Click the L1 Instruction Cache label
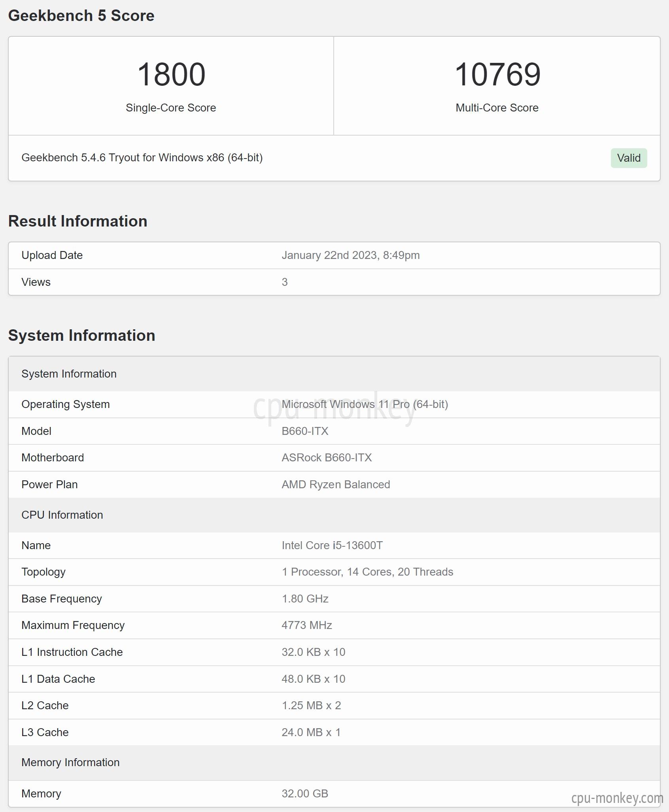Viewport: 669px width, 812px height. (x=72, y=652)
